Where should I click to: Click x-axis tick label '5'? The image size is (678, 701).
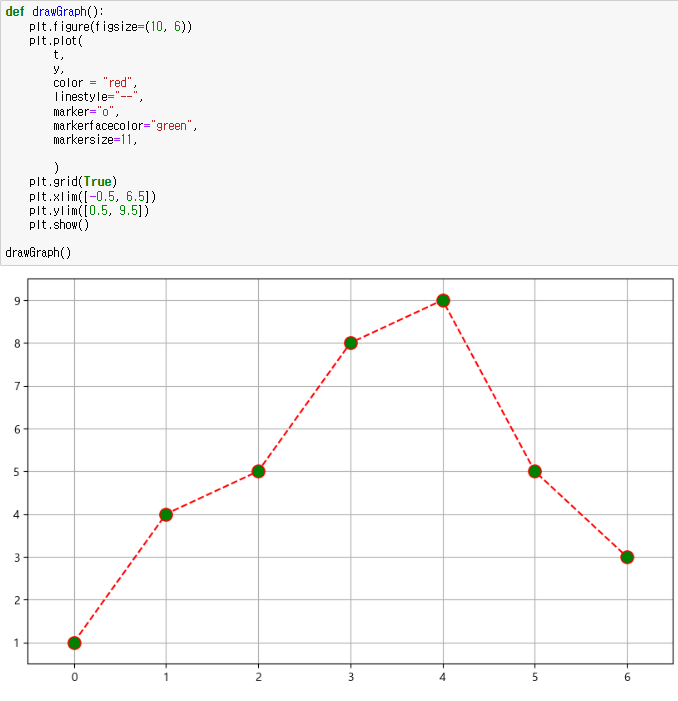535,677
